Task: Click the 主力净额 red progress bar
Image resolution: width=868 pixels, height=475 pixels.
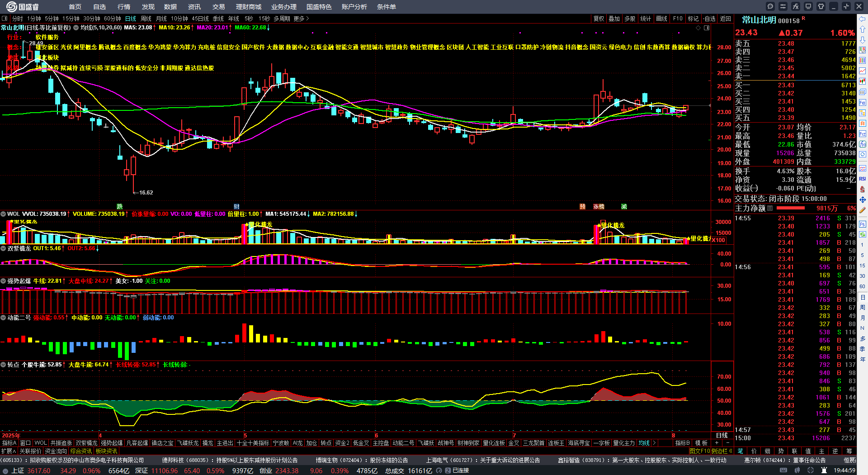Action: point(790,208)
